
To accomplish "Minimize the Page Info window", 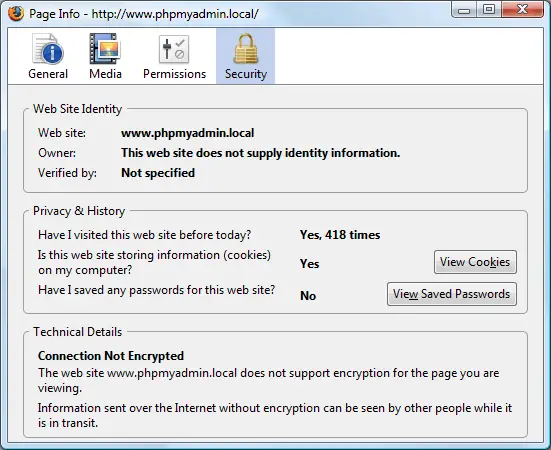I will pos(464,9).
